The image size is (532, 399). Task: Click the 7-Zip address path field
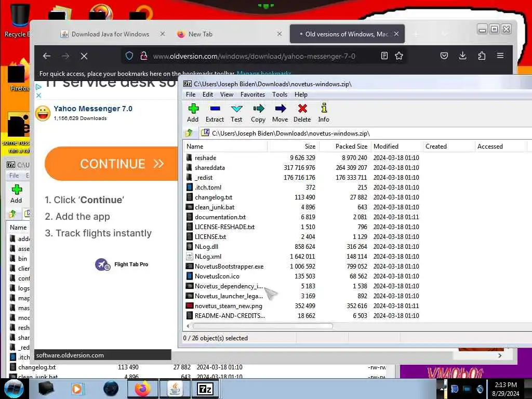365,133
